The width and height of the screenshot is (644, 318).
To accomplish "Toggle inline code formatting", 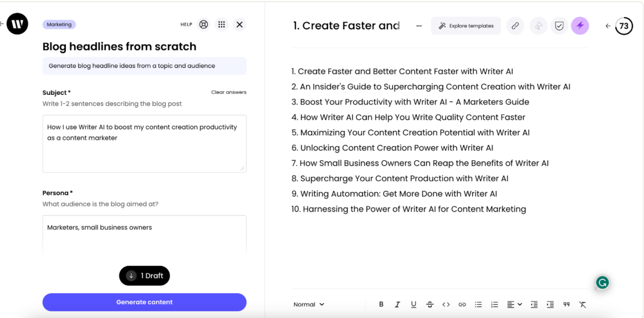I will [x=446, y=305].
